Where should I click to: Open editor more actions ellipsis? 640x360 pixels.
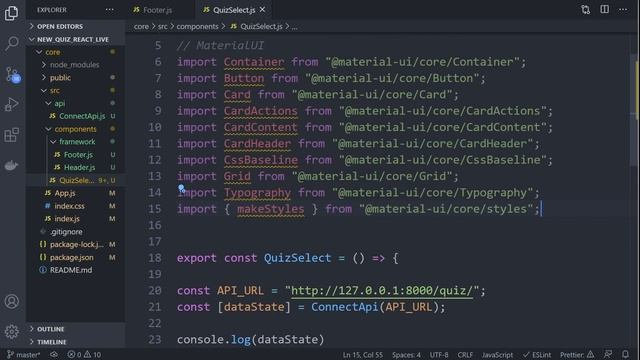(623, 9)
